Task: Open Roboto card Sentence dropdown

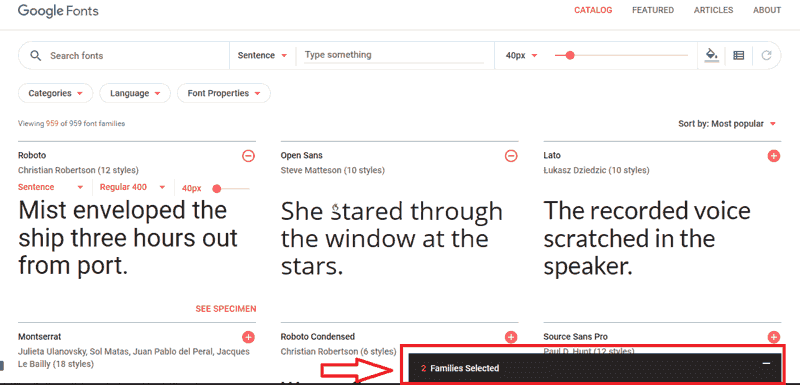Action: tap(51, 187)
